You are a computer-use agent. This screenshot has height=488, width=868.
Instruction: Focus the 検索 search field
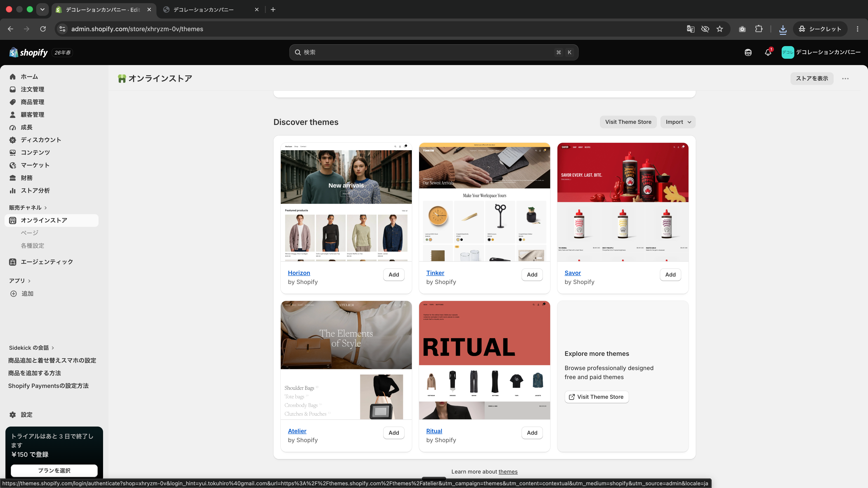pyautogui.click(x=434, y=53)
